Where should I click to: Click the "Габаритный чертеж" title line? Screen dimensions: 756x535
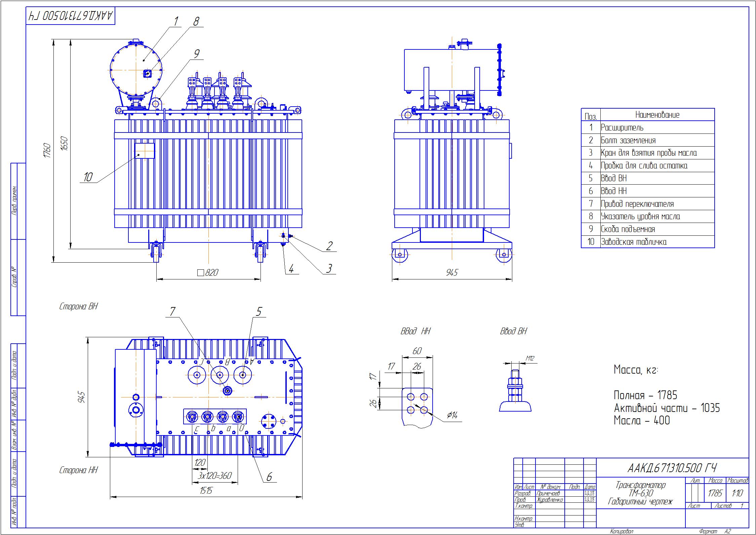point(640,502)
